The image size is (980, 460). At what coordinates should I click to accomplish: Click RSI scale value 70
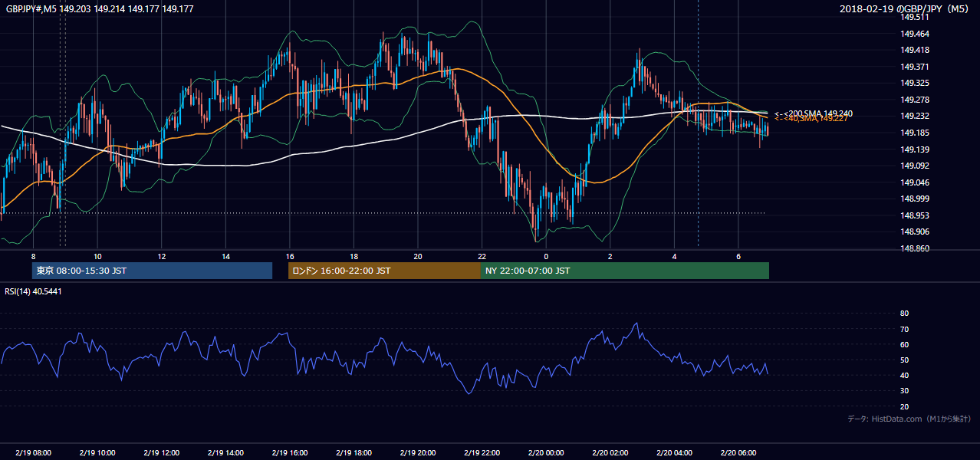pos(904,329)
